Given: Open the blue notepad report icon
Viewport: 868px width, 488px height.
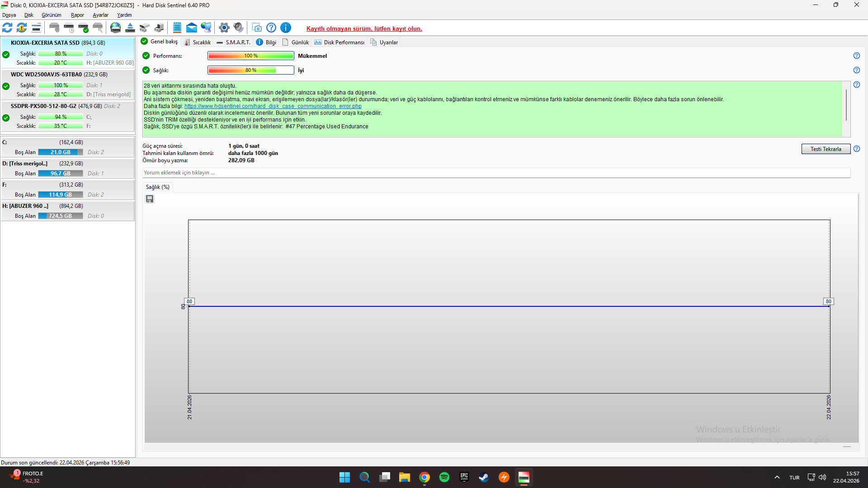Looking at the screenshot, I should pos(177,28).
